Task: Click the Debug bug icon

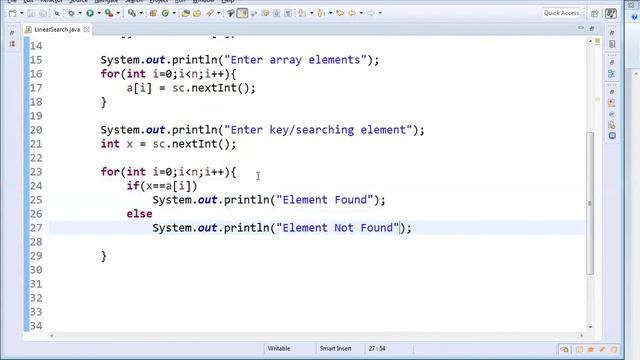Action: [x=71, y=13]
